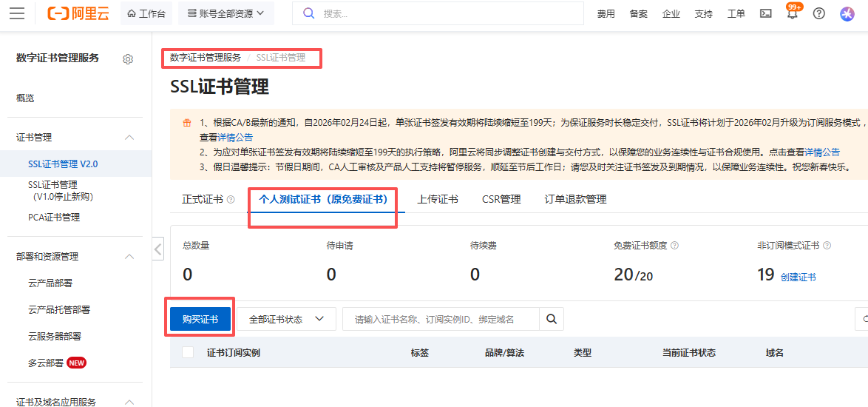The height and width of the screenshot is (407, 868).
Task: Open the help question mark icon
Action: click(818, 14)
